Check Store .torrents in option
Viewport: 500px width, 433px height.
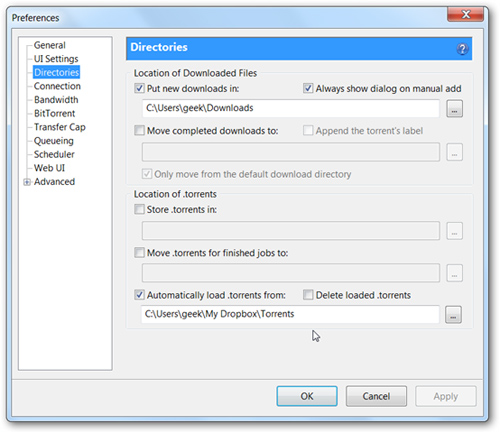pos(139,209)
